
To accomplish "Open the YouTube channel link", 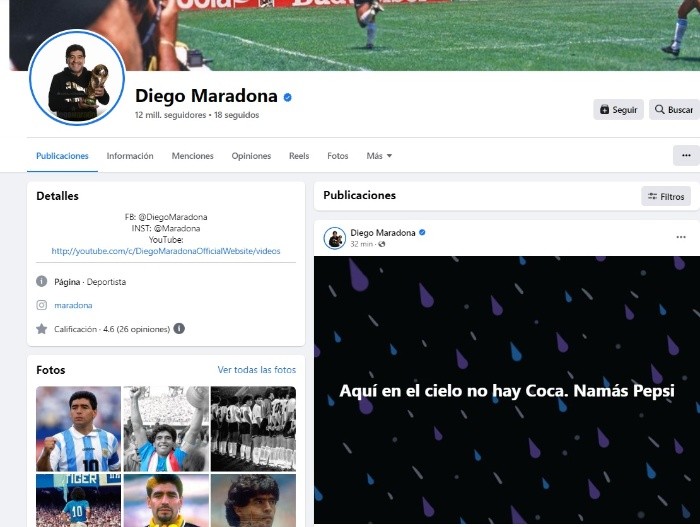I will tap(166, 251).
